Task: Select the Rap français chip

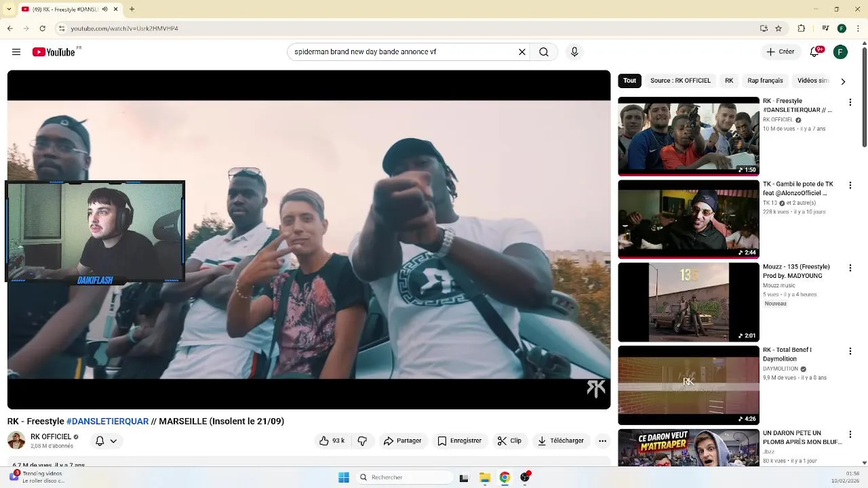Action: pos(765,81)
